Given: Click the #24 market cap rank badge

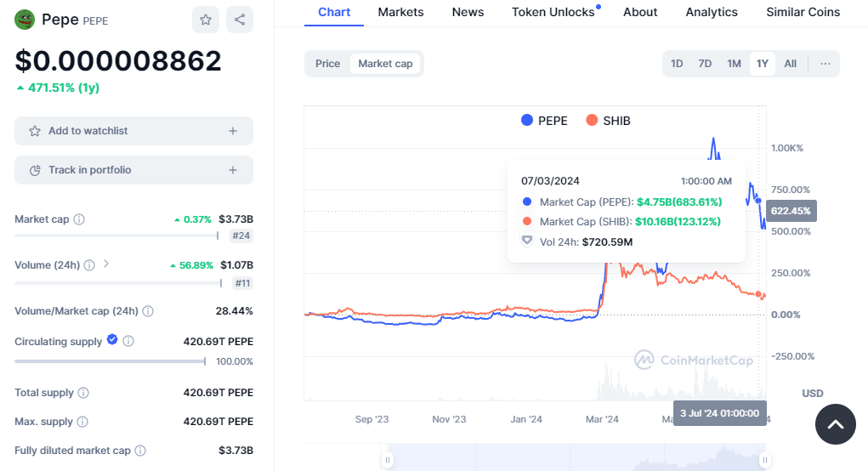Looking at the screenshot, I should coord(241,235).
